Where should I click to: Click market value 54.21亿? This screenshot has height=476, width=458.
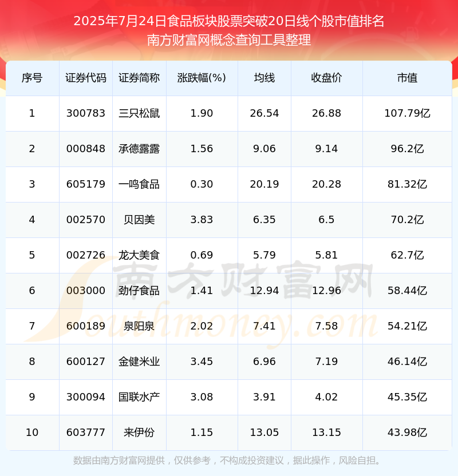(407, 326)
